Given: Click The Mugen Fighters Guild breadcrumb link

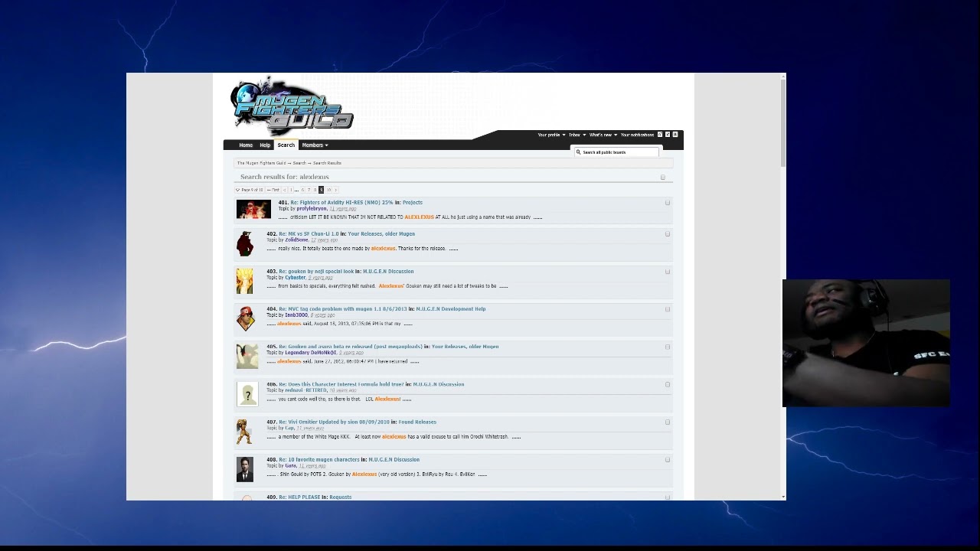Looking at the screenshot, I should [x=261, y=163].
